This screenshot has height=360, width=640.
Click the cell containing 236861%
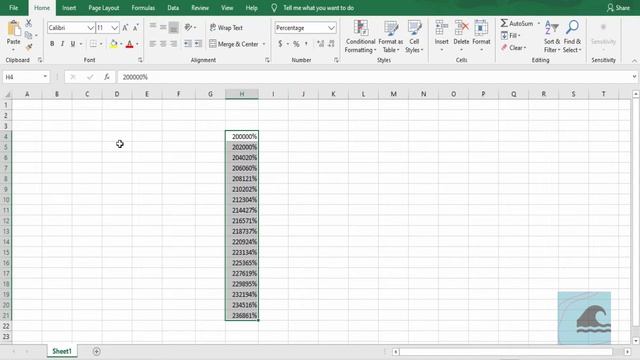click(x=242, y=315)
